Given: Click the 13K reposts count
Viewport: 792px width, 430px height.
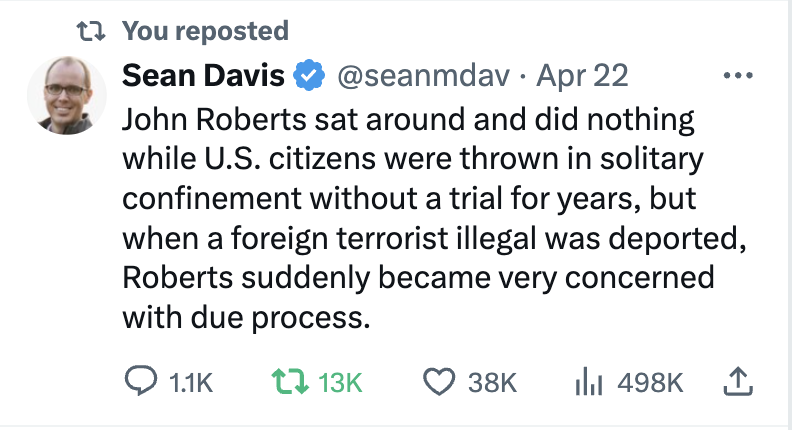Looking at the screenshot, I should pos(340,383).
